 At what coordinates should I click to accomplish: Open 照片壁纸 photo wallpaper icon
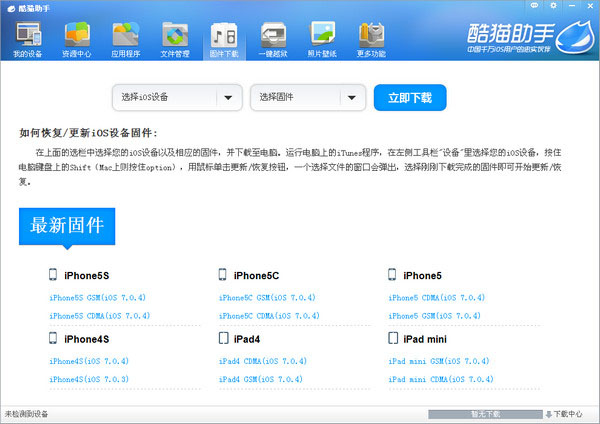click(x=322, y=40)
